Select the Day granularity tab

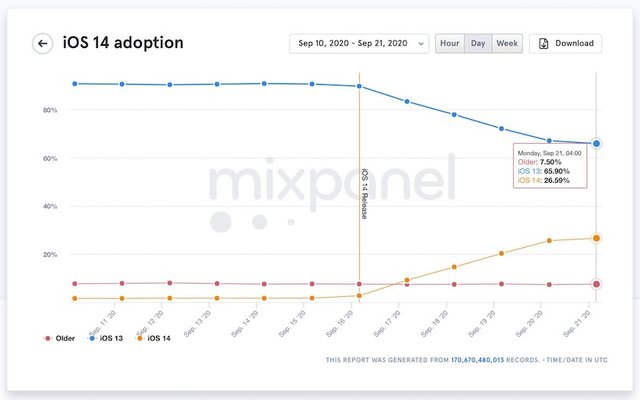[x=479, y=43]
